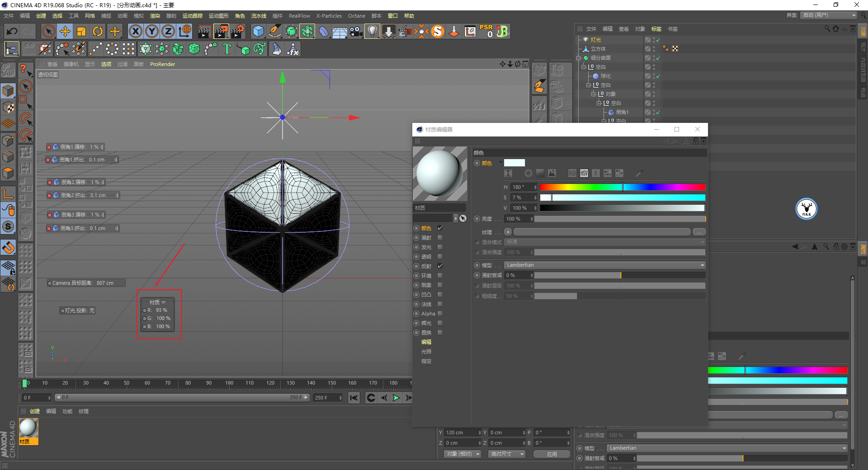Open the 文件 menu in the main menu bar
868x470 pixels.
9,16
